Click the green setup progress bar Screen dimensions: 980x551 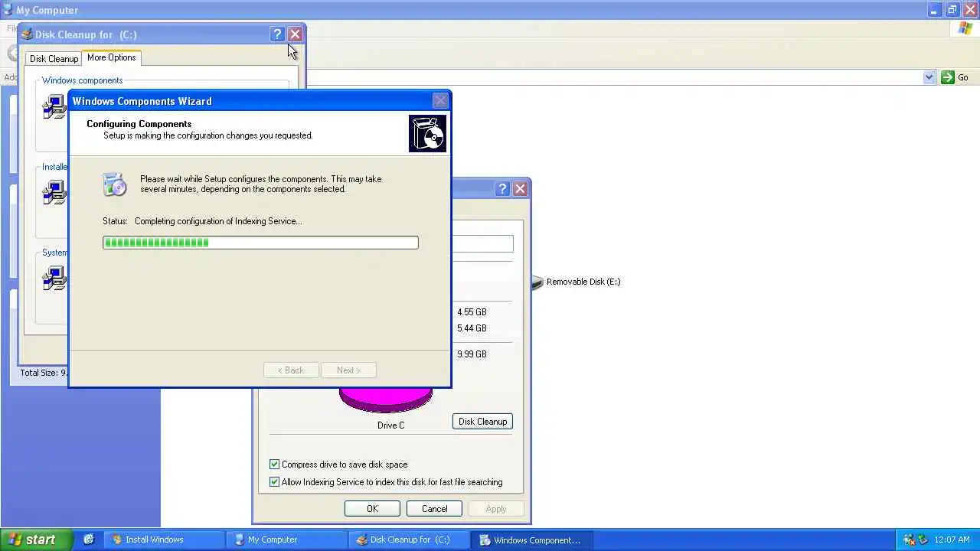point(260,243)
